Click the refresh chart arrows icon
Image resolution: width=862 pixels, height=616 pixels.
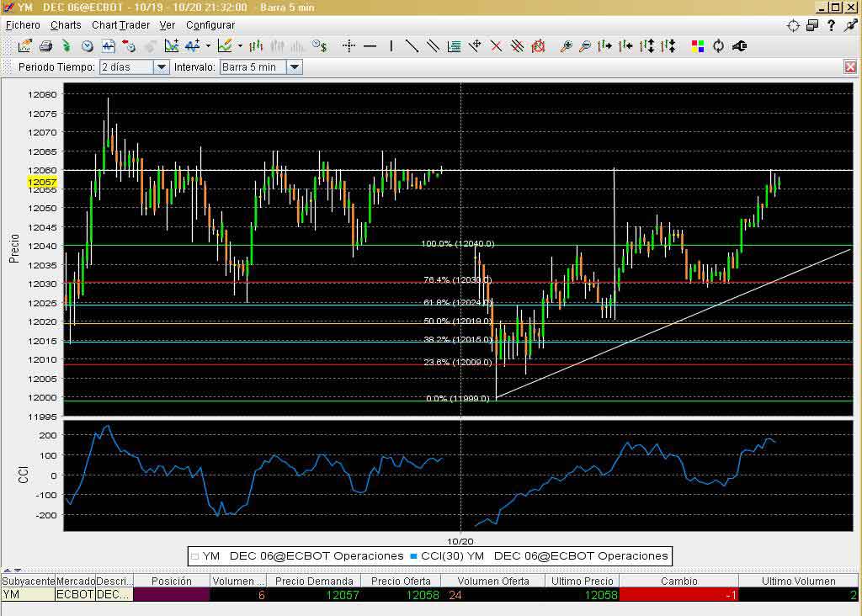click(x=719, y=46)
